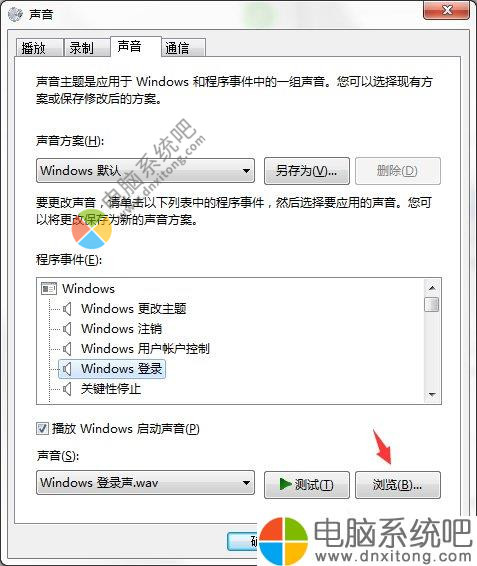Select the Windows 注销 event item
The width and height of the screenshot is (477, 566).
click(x=121, y=329)
